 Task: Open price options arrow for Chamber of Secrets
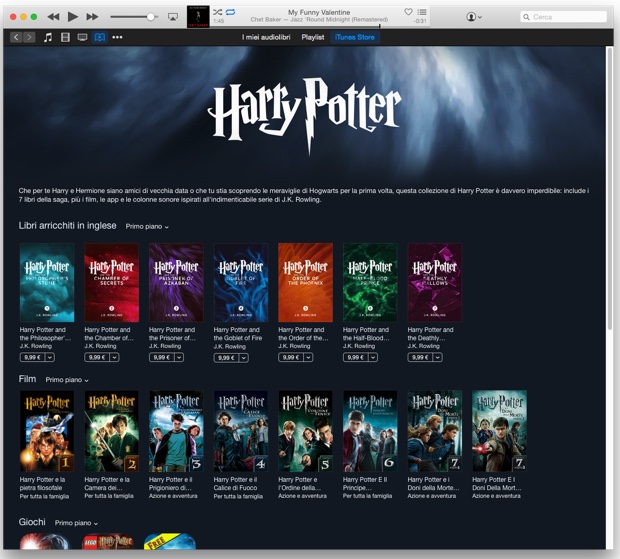(114, 357)
